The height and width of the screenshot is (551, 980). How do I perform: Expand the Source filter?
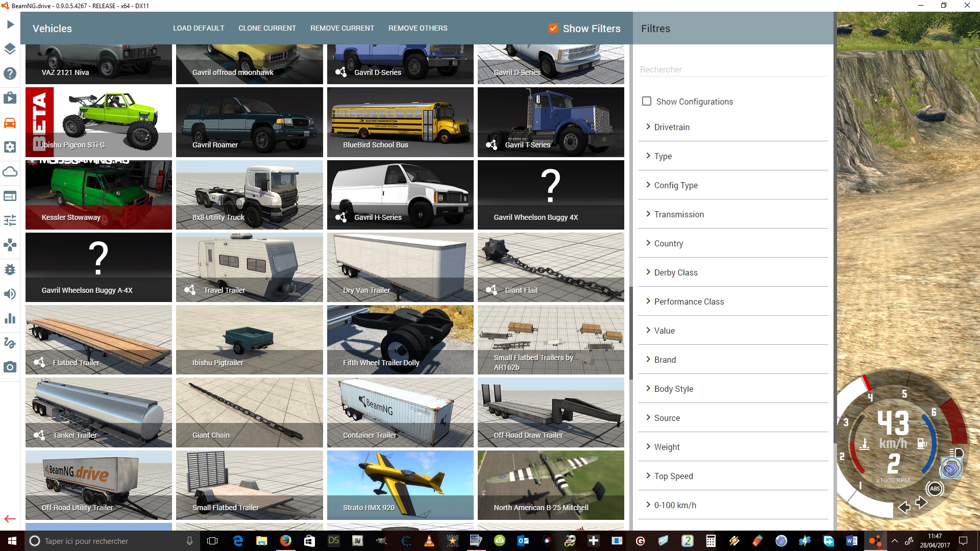(733, 418)
